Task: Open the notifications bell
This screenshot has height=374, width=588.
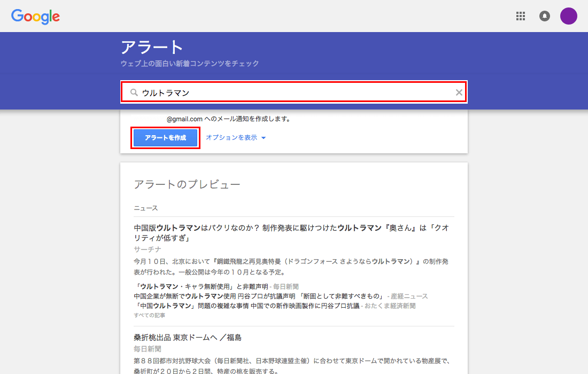Action: 545,16
